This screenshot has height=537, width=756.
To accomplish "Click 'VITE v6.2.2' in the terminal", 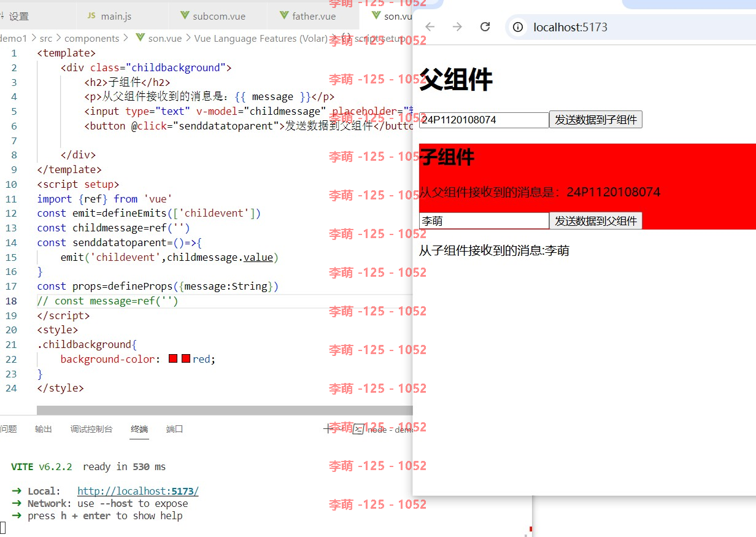I will tap(42, 466).
